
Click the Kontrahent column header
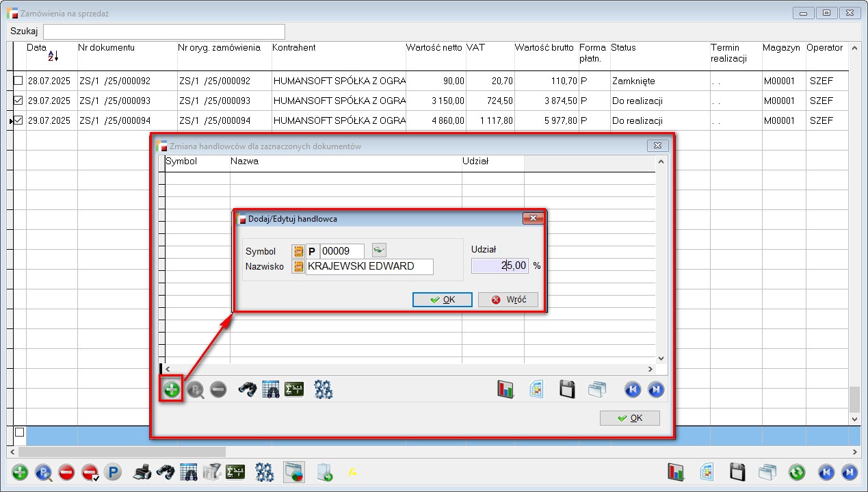point(294,48)
